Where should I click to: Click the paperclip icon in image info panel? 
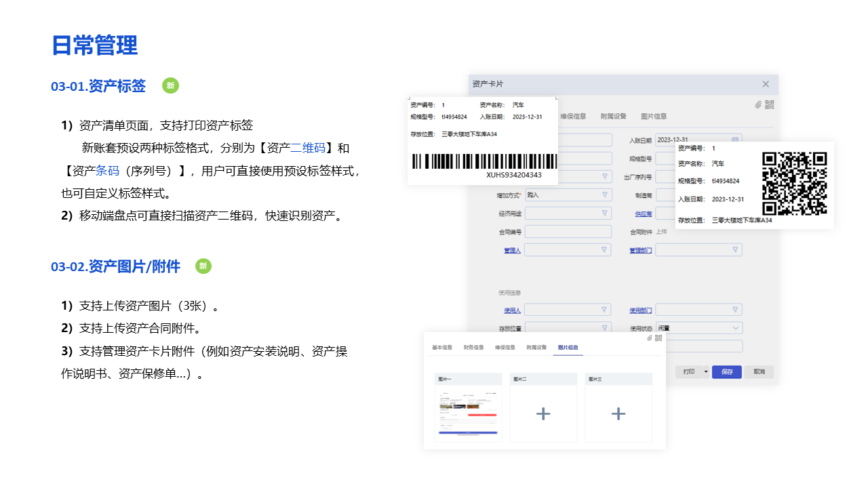(649, 338)
